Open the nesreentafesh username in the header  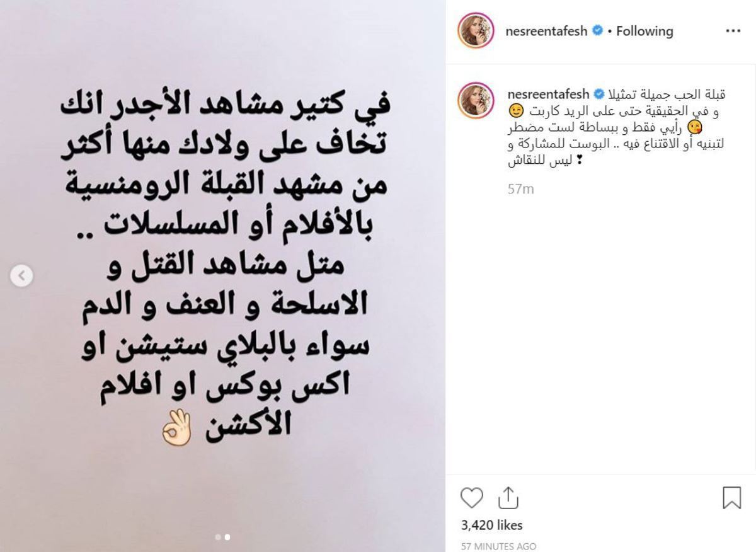tap(546, 31)
